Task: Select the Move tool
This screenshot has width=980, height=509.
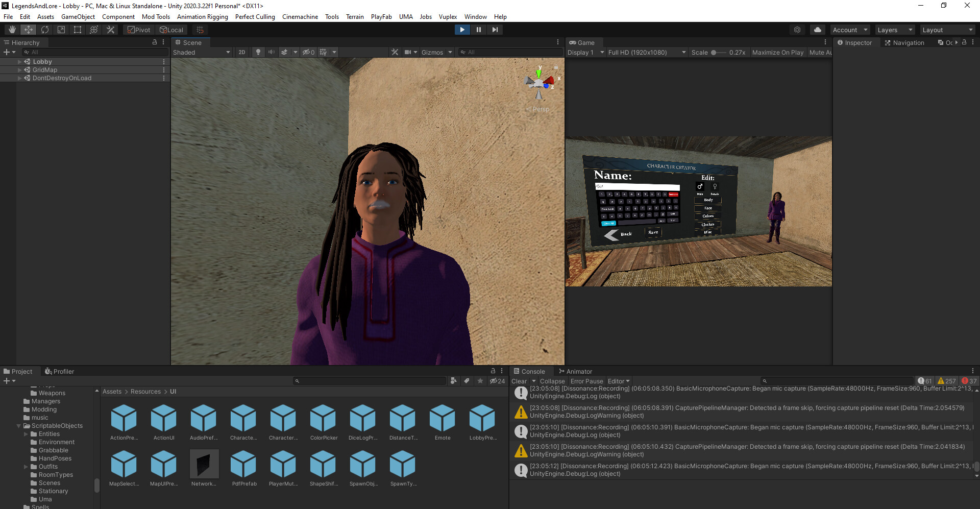Action: point(29,30)
